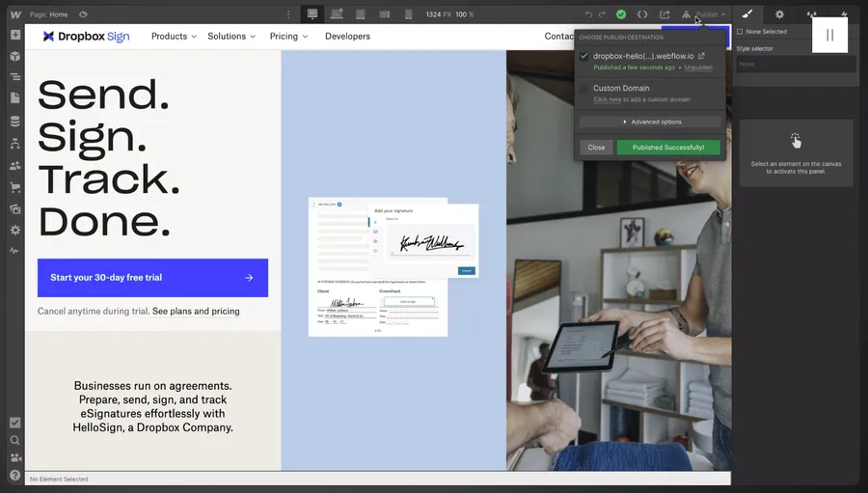Expand the Products nav dropdown
Image resolution: width=868 pixels, height=493 pixels.
(174, 36)
